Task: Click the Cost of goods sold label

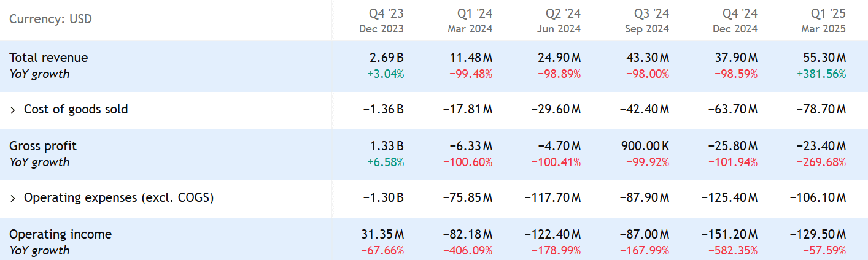Action: coord(76,110)
